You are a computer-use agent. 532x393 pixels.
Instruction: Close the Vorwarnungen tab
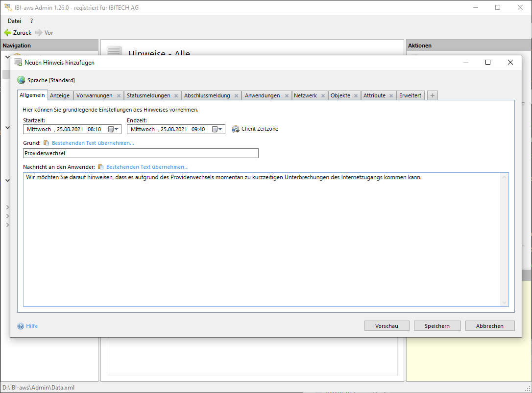(x=119, y=96)
